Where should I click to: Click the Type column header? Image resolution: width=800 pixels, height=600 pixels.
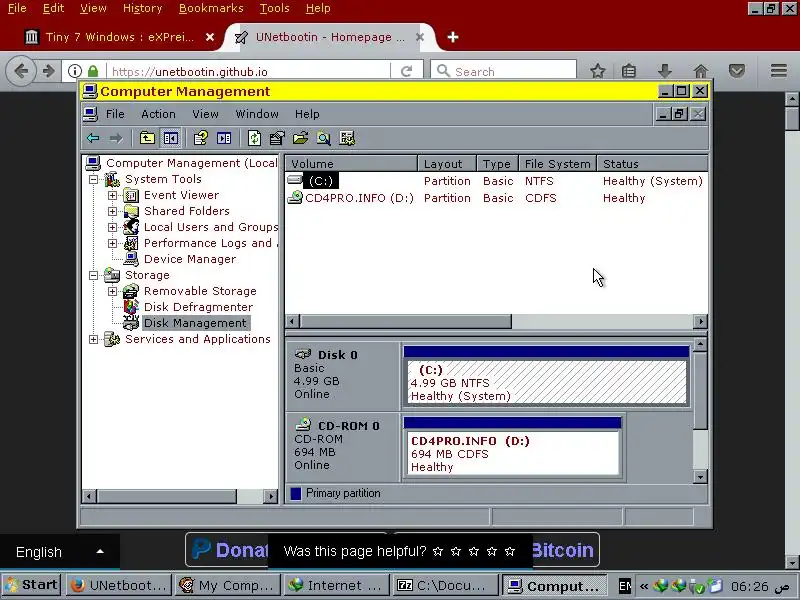coord(497,164)
